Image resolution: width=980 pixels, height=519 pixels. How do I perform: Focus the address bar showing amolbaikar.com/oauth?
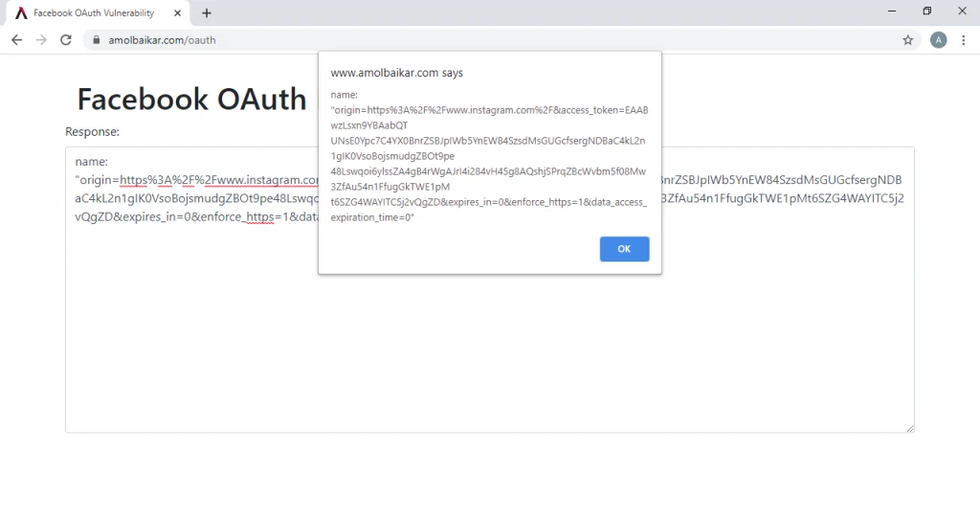(479, 40)
